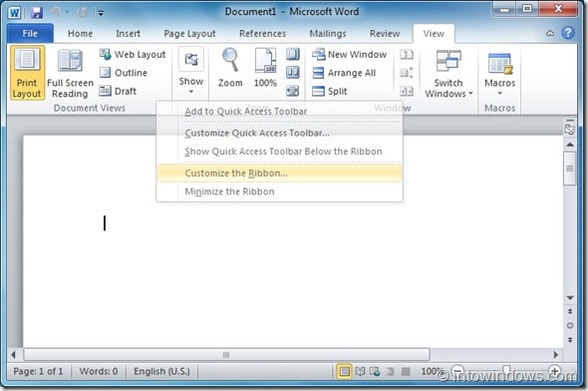
Task: Click Page: 1 of 1 status indicator
Action: 38,371
